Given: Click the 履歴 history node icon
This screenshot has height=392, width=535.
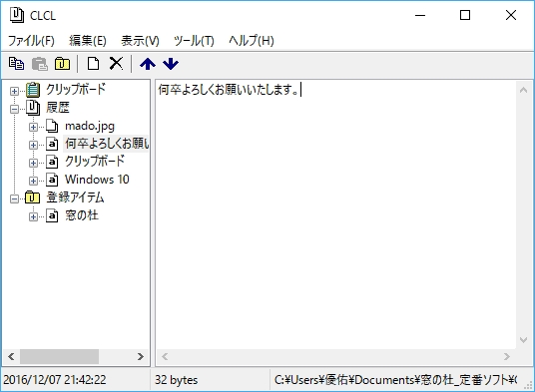Looking at the screenshot, I should [33, 108].
